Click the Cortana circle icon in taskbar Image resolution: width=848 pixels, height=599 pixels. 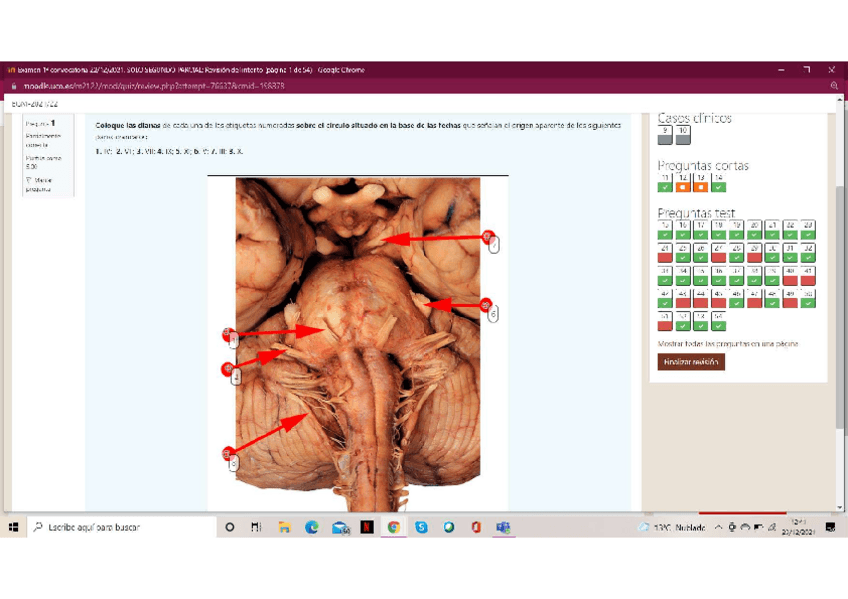[229, 527]
